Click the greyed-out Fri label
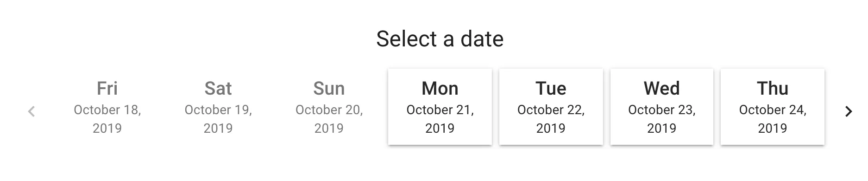 [x=107, y=88]
